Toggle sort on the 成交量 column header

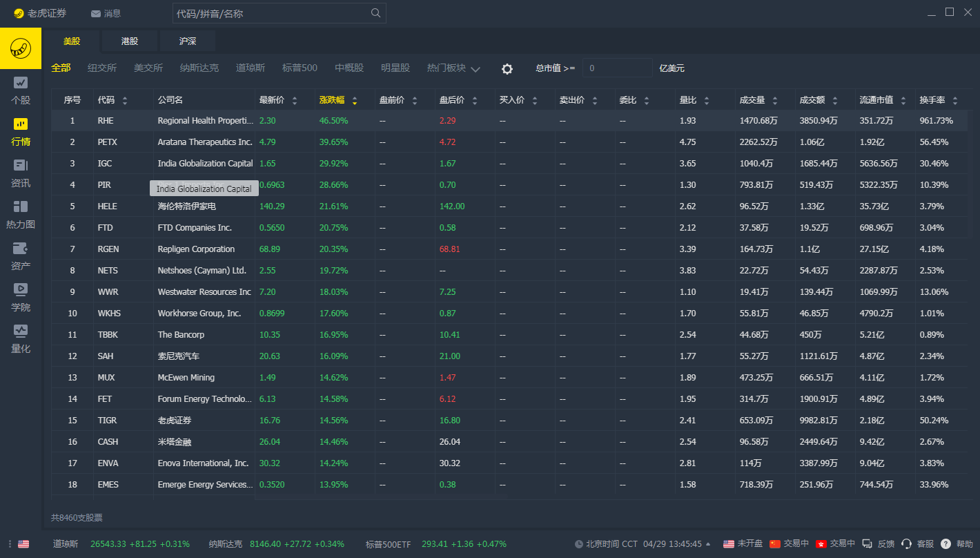pyautogui.click(x=758, y=100)
